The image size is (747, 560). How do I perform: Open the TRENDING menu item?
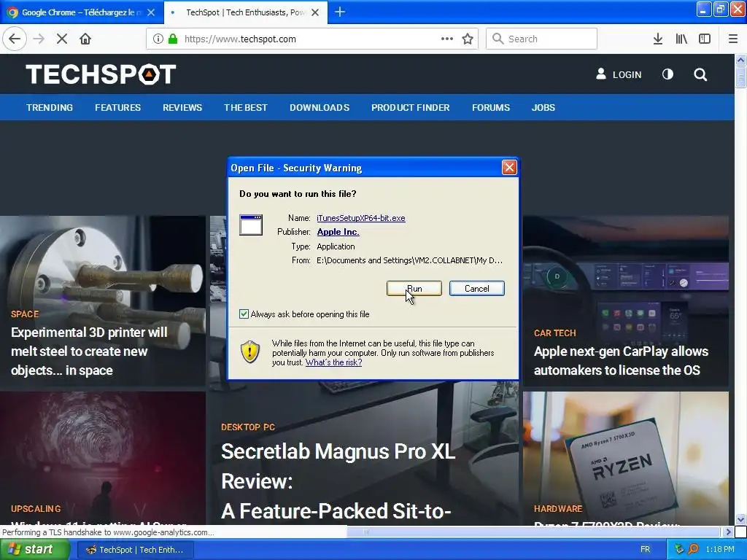click(50, 108)
